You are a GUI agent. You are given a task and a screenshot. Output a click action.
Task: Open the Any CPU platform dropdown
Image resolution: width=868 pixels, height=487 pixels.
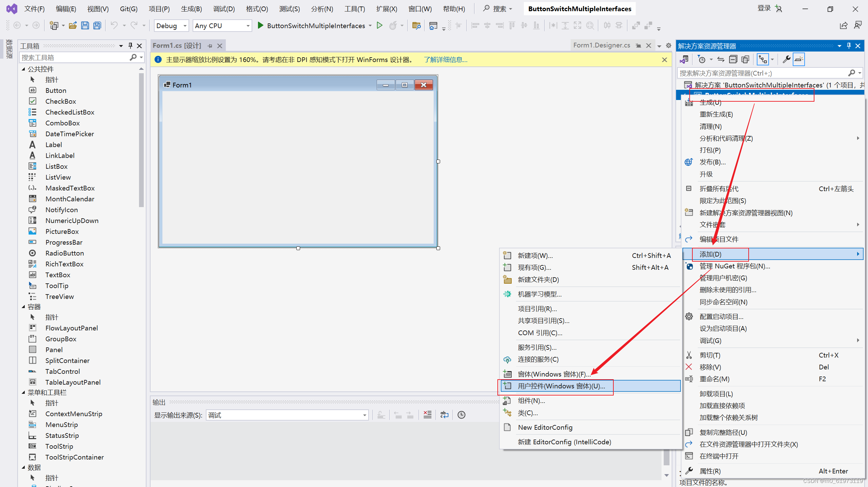pyautogui.click(x=248, y=25)
